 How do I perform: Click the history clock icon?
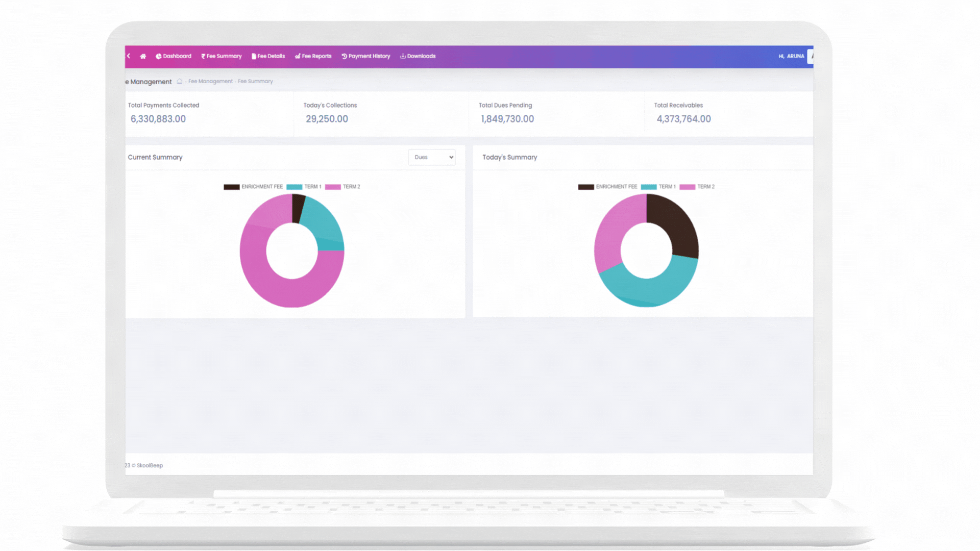(x=344, y=57)
